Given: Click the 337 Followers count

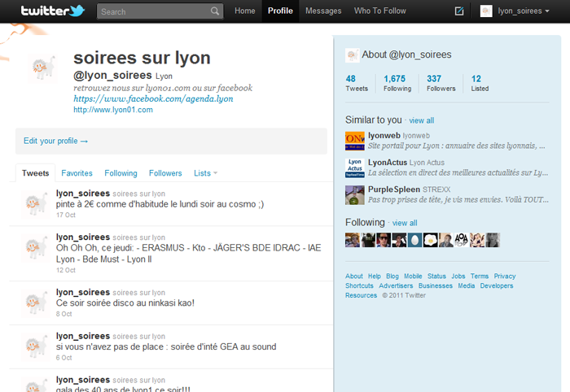Looking at the screenshot, I should [441, 83].
